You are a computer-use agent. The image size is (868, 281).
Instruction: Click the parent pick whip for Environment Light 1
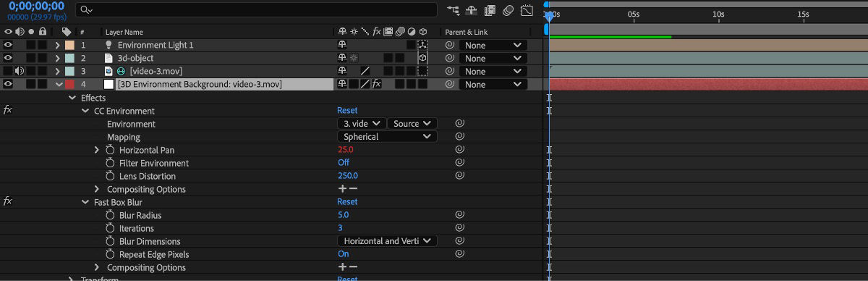tap(449, 45)
